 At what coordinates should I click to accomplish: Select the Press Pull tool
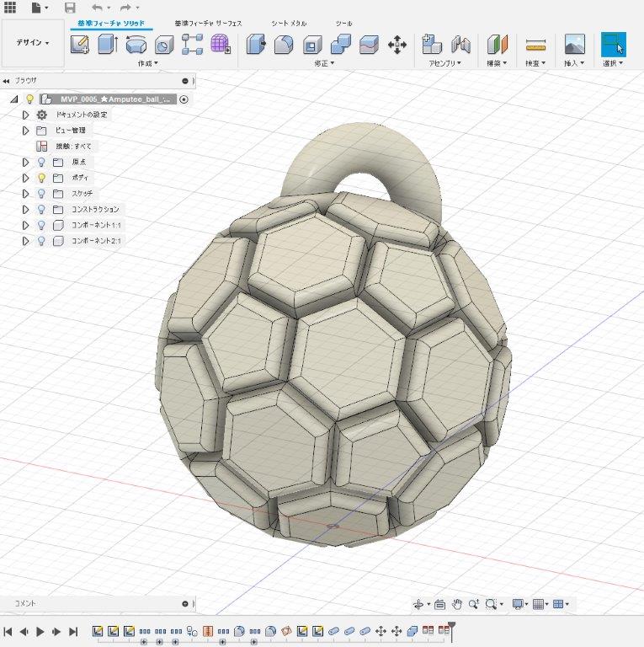coord(256,44)
